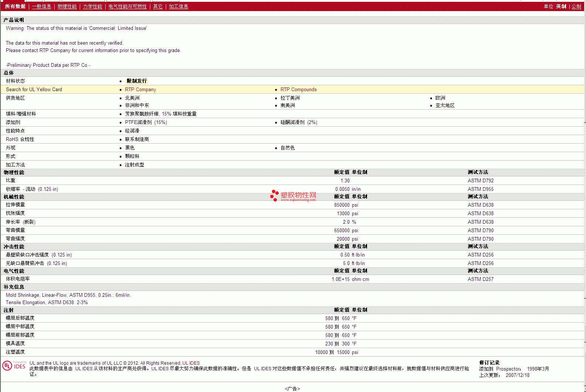This screenshot has width=586, height=392.
Task: Click ASTM D792 test method
Action: click(481, 181)
